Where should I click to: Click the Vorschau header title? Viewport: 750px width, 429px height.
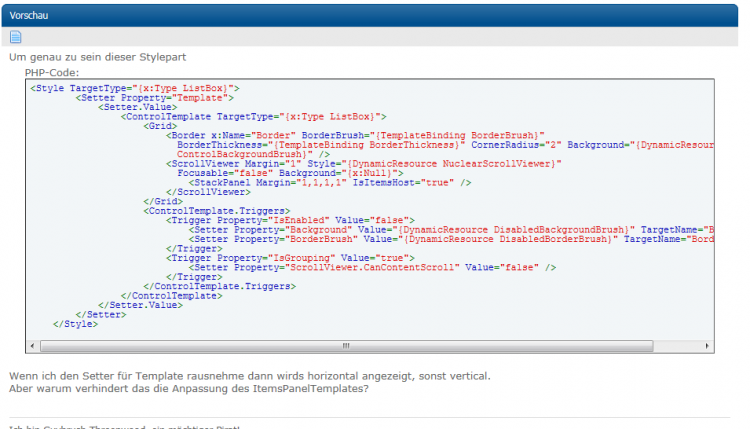(x=29, y=15)
